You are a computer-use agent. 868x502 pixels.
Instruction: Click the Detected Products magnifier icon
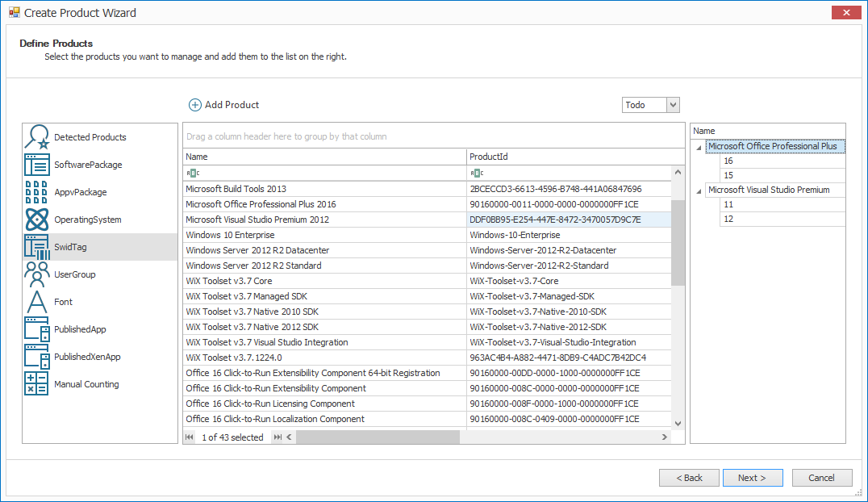37,137
